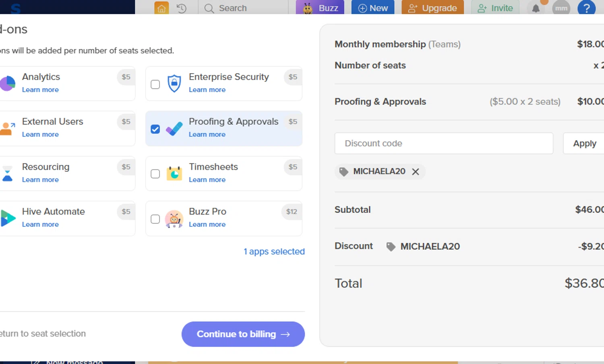Open recent history clock icon

[182, 8]
